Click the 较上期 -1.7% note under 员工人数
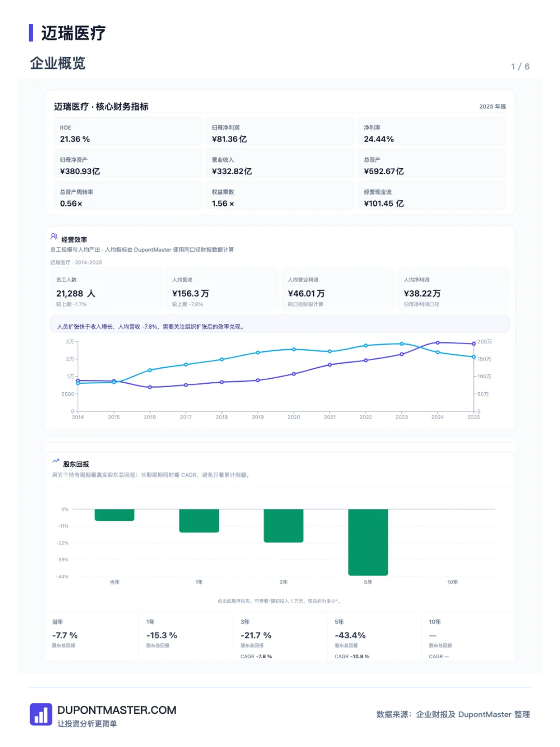The image size is (560, 747). (x=72, y=305)
